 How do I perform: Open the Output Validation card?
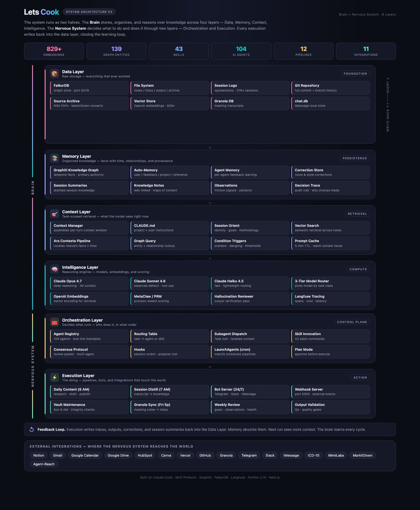(x=330, y=407)
